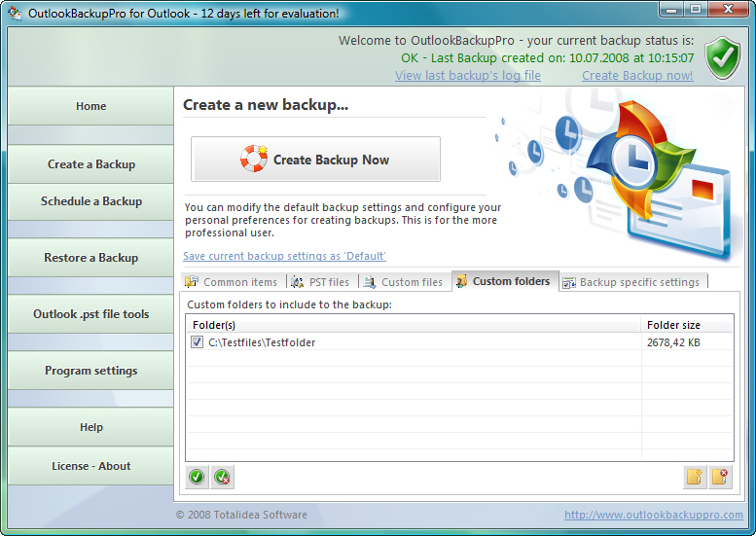Viewport: 756px width, 536px height.
Task: Go to Home in sidebar
Action: pos(90,106)
